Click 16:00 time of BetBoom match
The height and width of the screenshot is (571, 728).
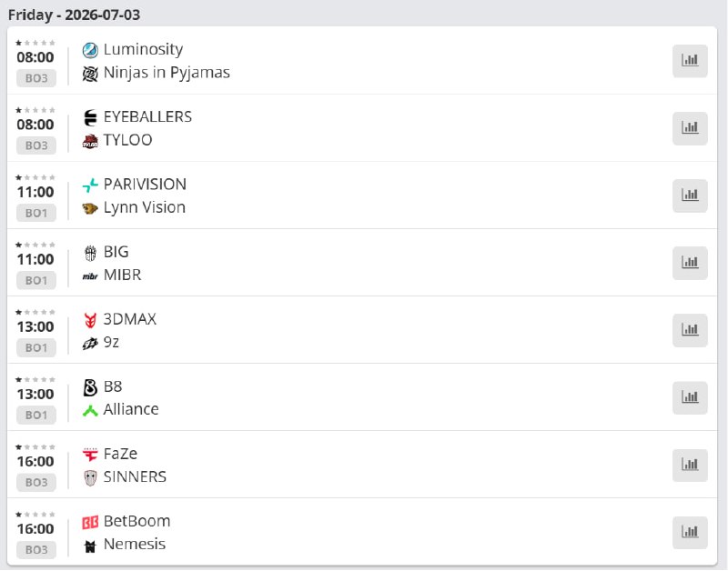[35, 529]
